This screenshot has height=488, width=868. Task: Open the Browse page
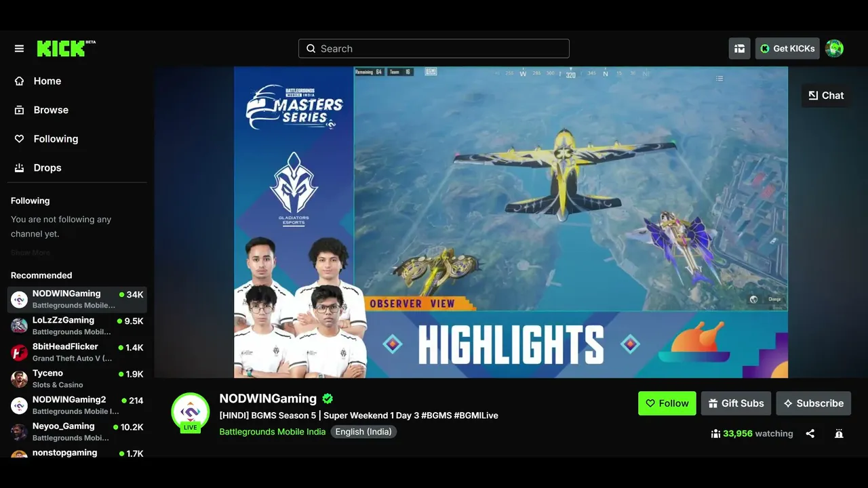click(x=51, y=110)
